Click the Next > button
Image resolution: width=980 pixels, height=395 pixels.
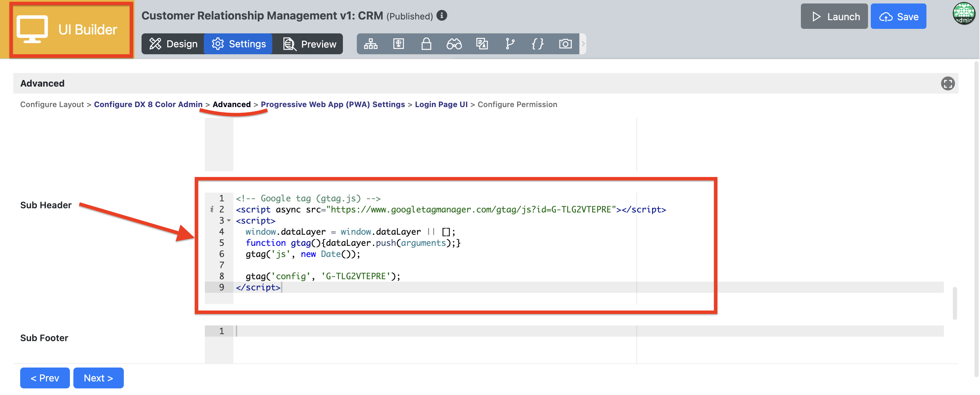[98, 378]
